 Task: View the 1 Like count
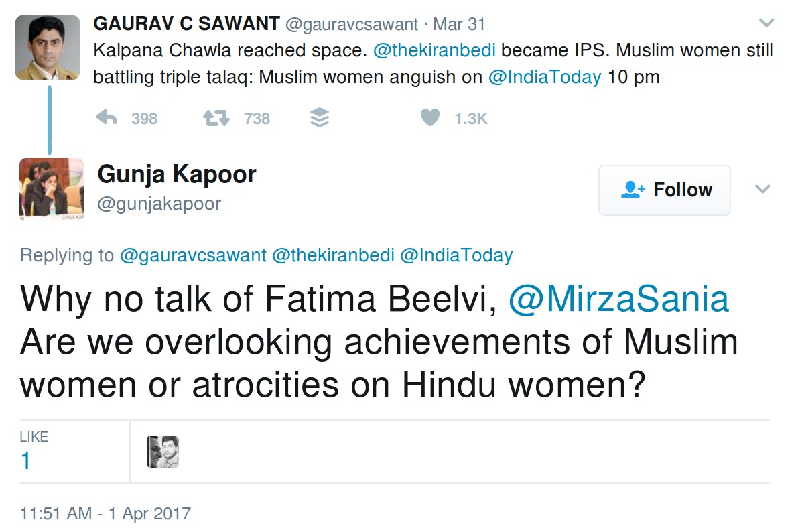pos(26,461)
